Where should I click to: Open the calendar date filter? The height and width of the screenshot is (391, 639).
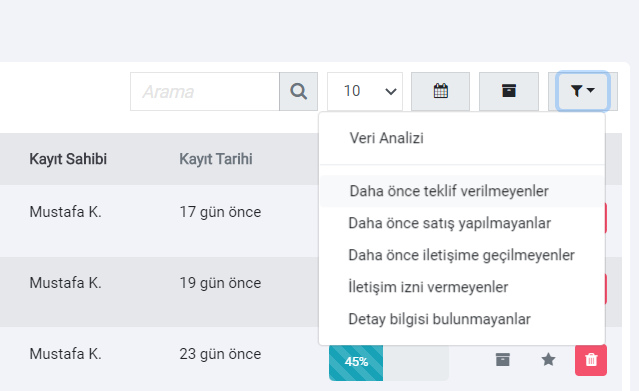tap(440, 91)
